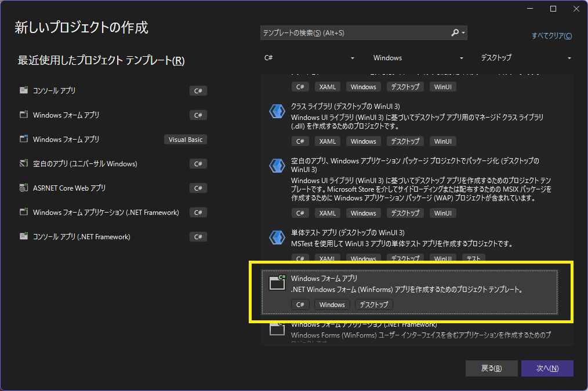Viewport: 588px width, 391px height.
Task: Click the すべてクリア link
Action: coord(551,36)
